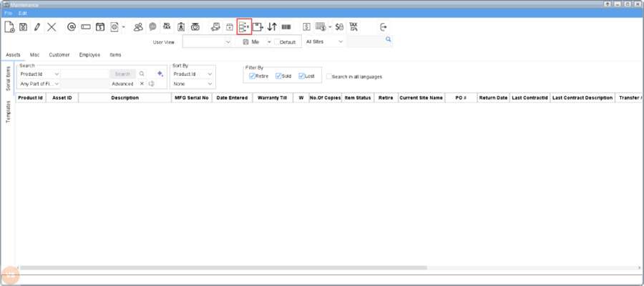644x286 pixels.
Task: Click the document gear settings icon
Action: pyautogui.click(x=114, y=27)
